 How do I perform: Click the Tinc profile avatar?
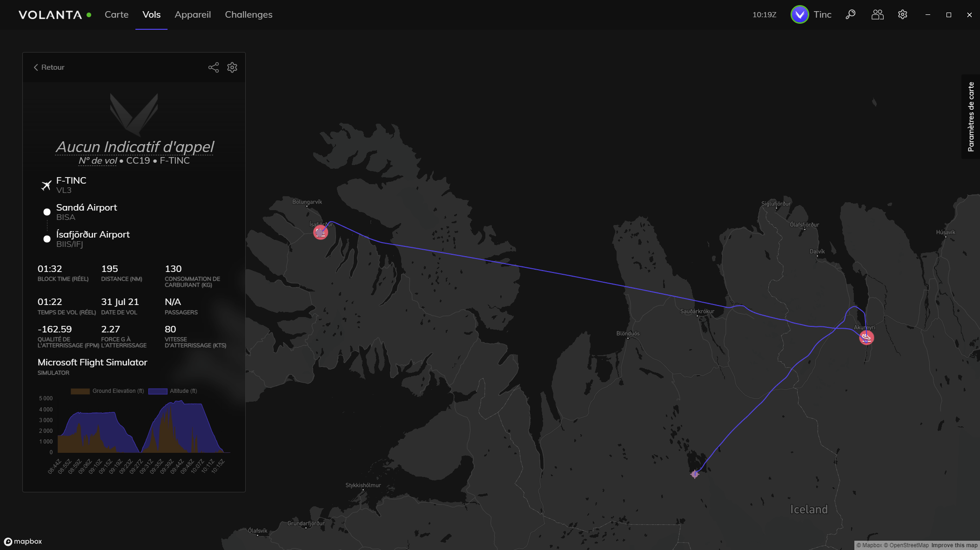pyautogui.click(x=799, y=14)
